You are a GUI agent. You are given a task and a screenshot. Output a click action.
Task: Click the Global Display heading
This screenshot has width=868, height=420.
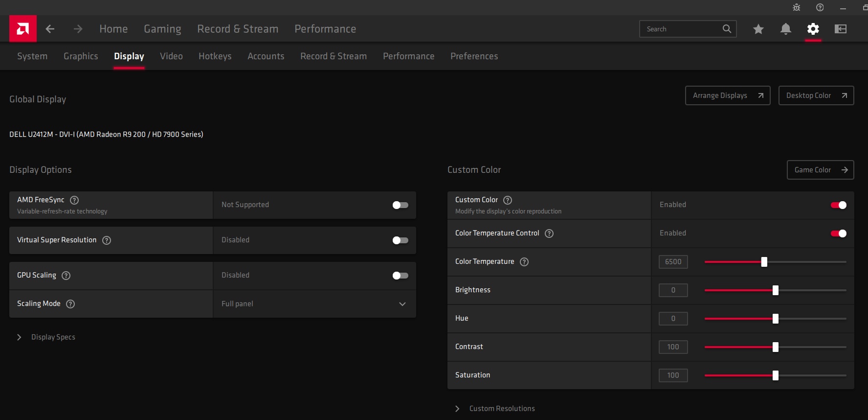point(38,99)
